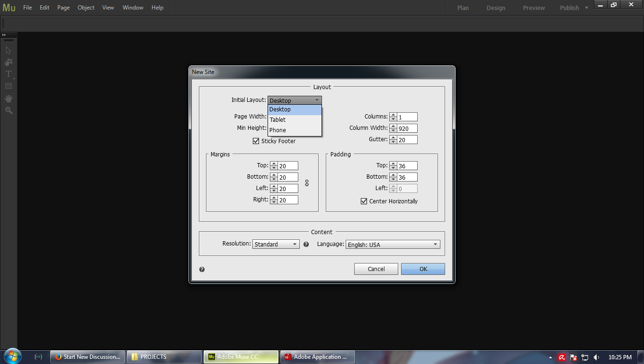Choose Tablet from the layout list

295,120
